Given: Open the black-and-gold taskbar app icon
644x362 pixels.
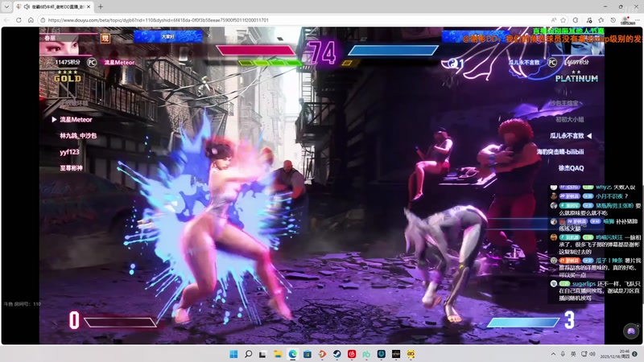Looking at the screenshot, I should click(396, 354).
